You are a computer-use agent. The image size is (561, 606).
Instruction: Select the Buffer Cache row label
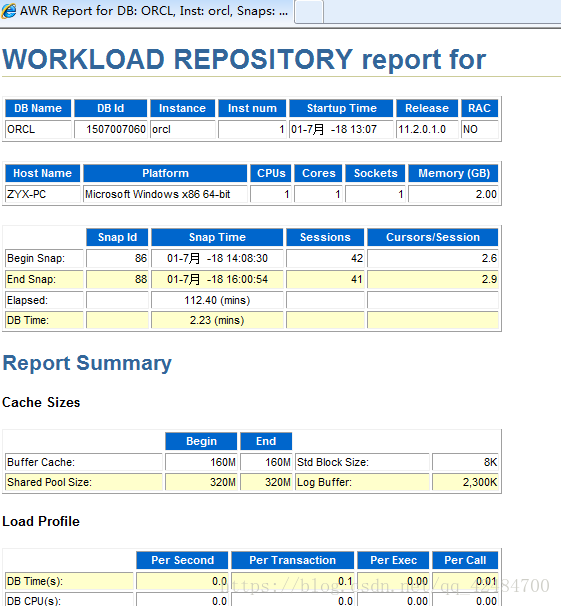[84, 462]
